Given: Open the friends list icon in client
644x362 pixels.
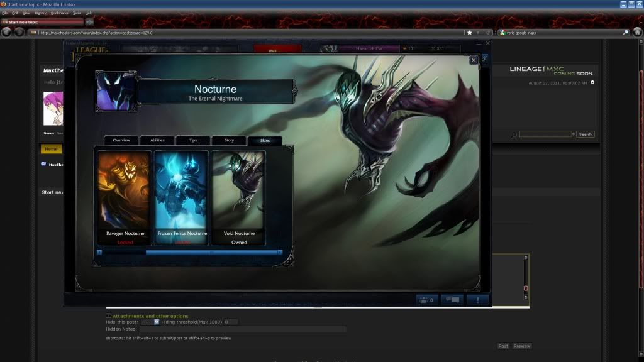Looking at the screenshot, I should pyautogui.click(x=426, y=300).
